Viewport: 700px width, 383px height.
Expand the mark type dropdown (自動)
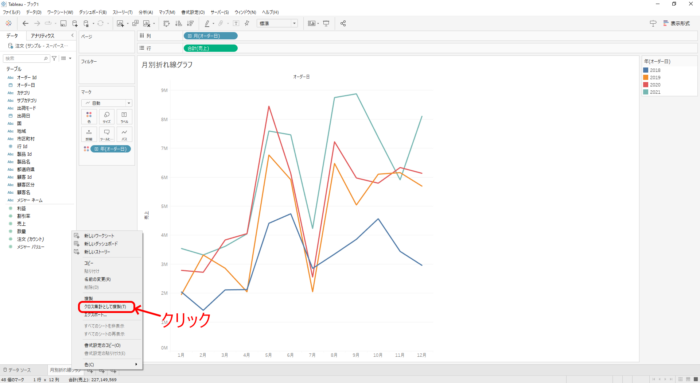(107, 103)
